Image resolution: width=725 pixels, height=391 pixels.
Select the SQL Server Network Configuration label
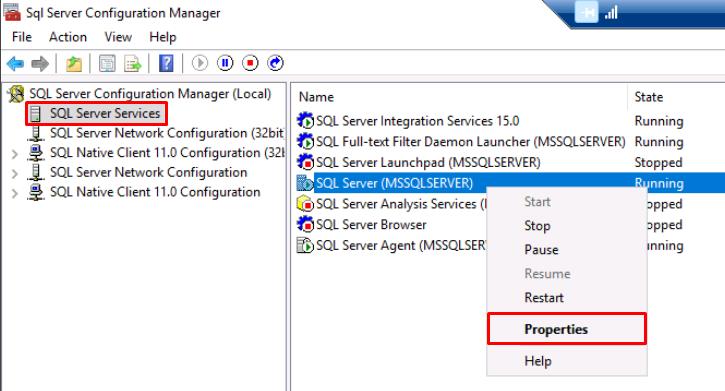pos(148,172)
